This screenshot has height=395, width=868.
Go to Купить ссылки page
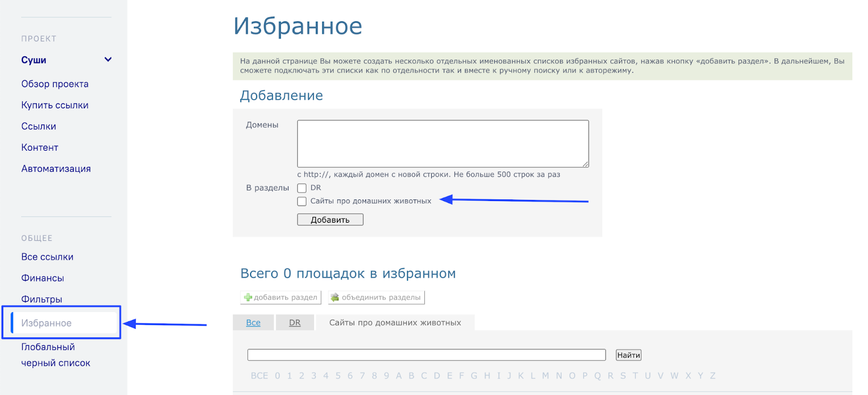click(x=55, y=105)
